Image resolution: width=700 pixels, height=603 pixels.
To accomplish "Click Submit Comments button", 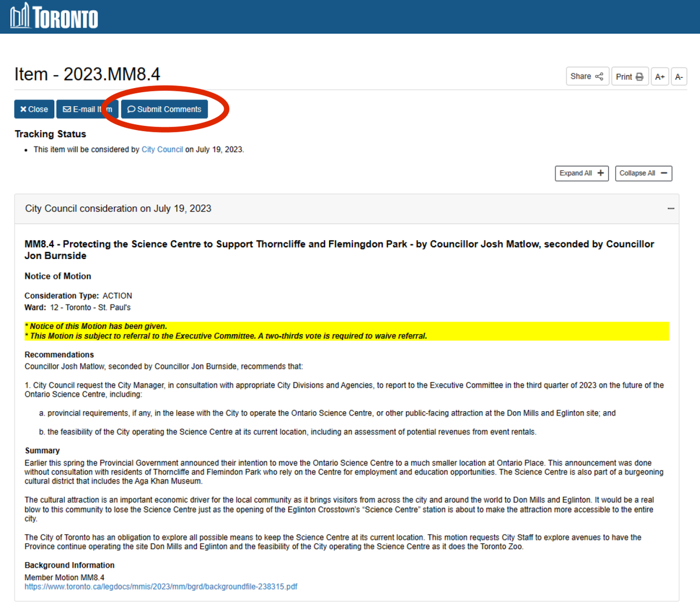I will pos(164,109).
